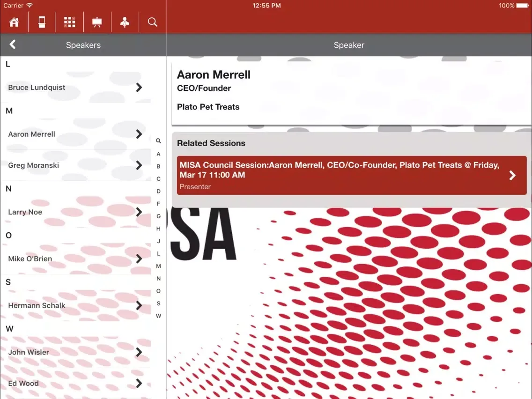Image resolution: width=532 pixels, height=399 pixels.
Task: Tap the CEO/Founder title text
Action: [204, 88]
